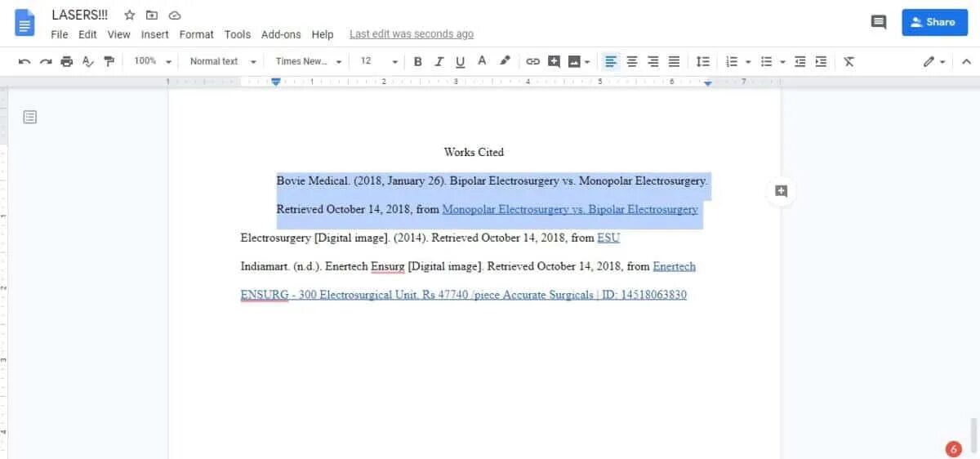Image resolution: width=980 pixels, height=459 pixels.
Task: Set right text alignment
Action: (653, 61)
